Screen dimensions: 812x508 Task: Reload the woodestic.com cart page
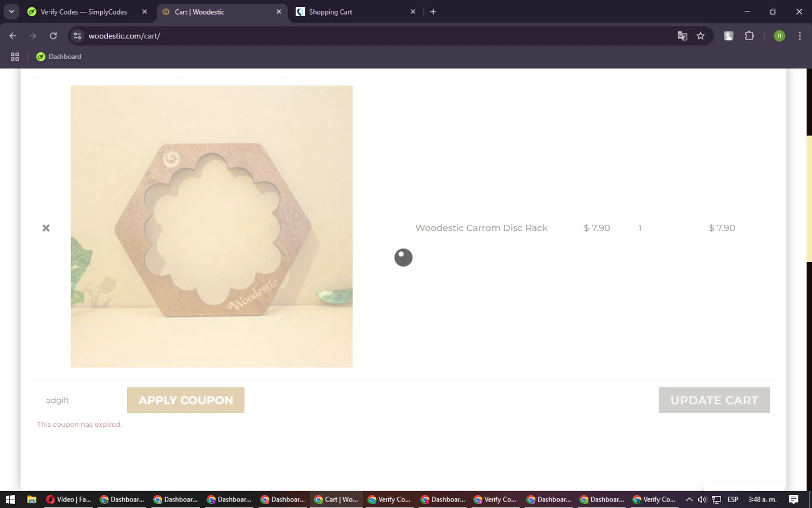53,36
